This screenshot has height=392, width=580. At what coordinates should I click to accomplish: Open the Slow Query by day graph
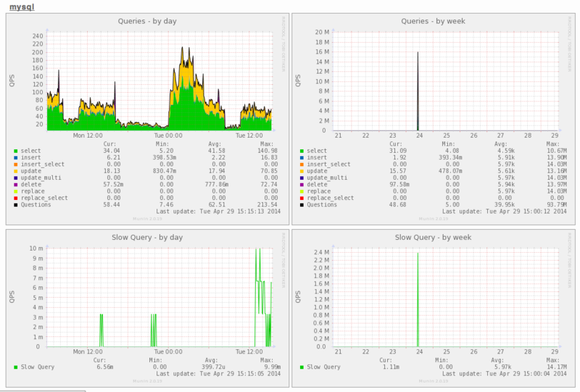147,308
